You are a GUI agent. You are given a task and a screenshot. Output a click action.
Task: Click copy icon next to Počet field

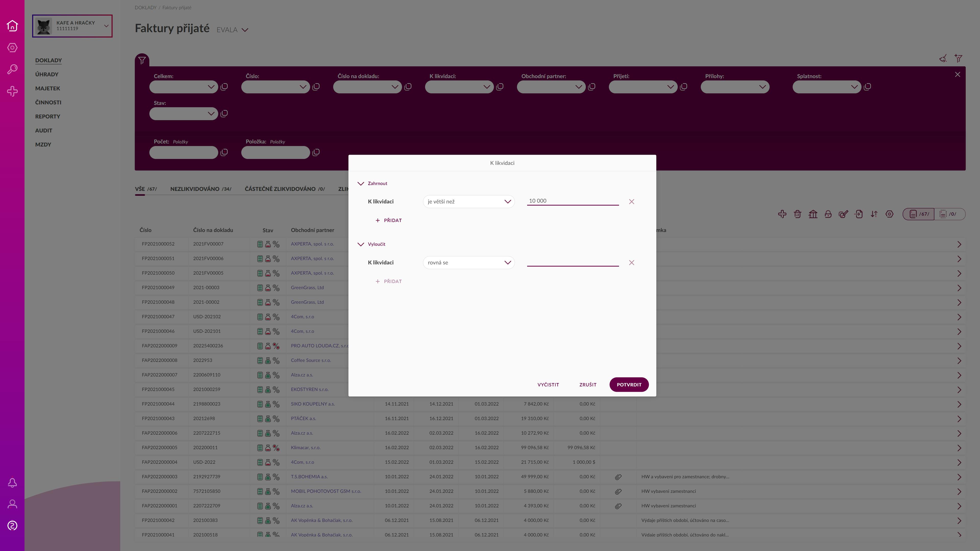(224, 152)
